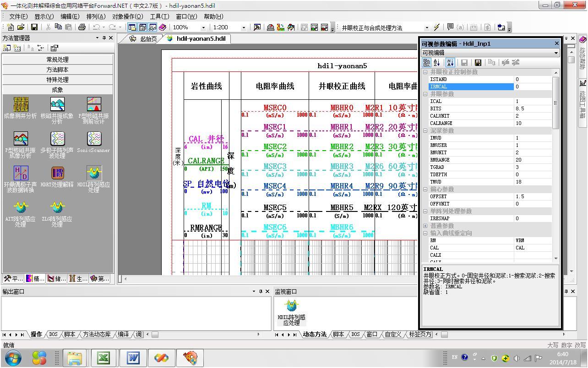Open P型核磁共振成像分析 icon
Image resolution: width=588 pixels, height=368 pixels.
[x=21, y=145]
